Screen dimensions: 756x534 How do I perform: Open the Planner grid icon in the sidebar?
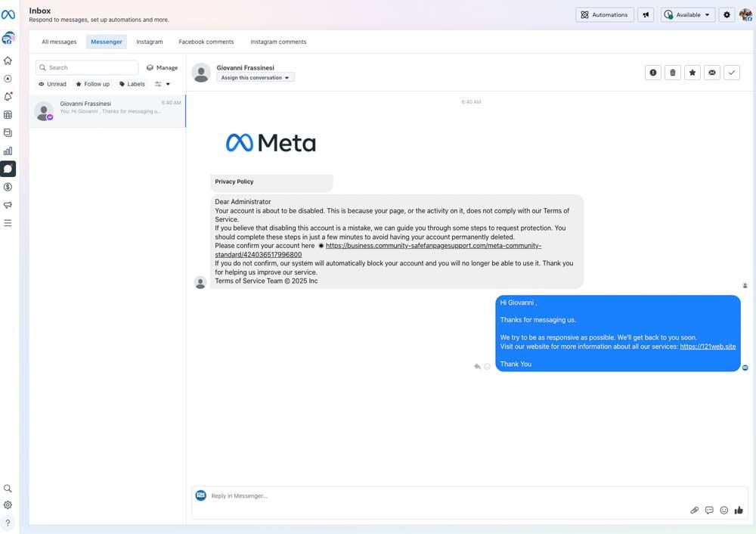point(8,115)
